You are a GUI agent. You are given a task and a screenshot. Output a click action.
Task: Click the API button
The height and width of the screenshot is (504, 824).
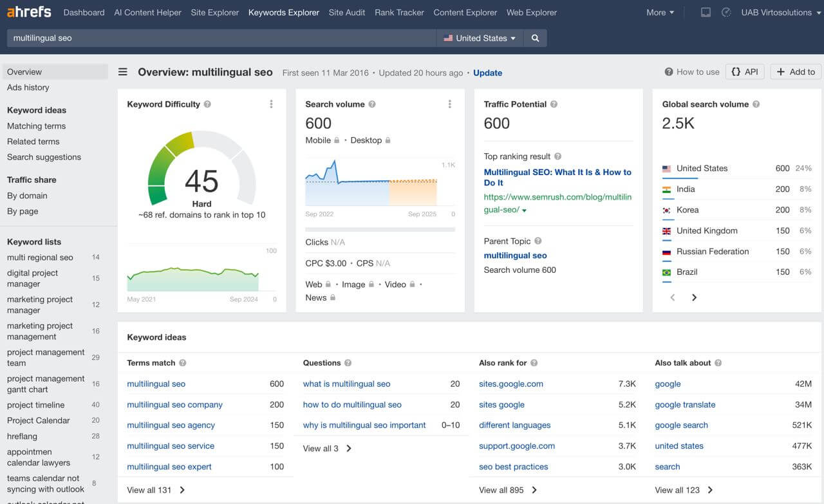point(745,71)
